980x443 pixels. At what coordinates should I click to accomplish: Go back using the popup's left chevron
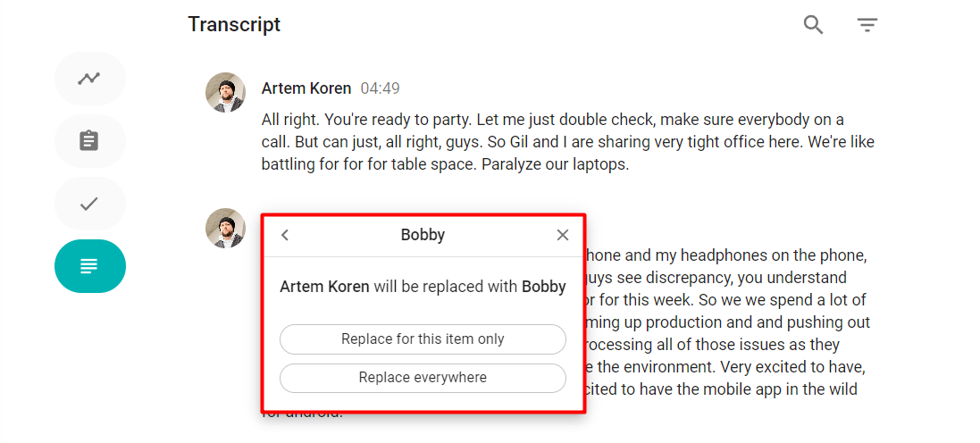coord(285,235)
